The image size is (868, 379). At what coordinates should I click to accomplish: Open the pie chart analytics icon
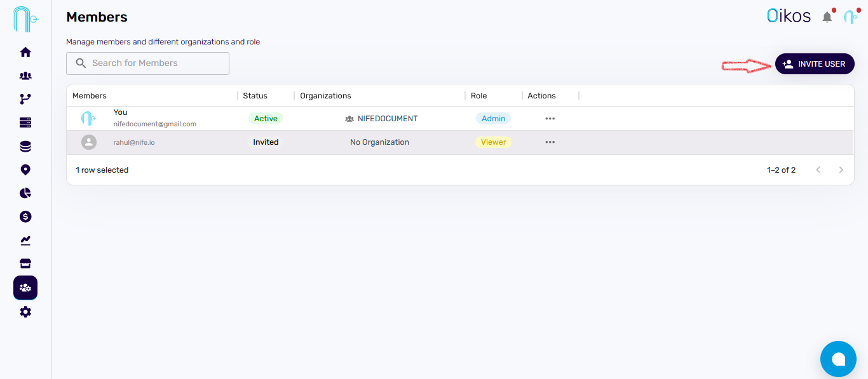[x=25, y=193]
